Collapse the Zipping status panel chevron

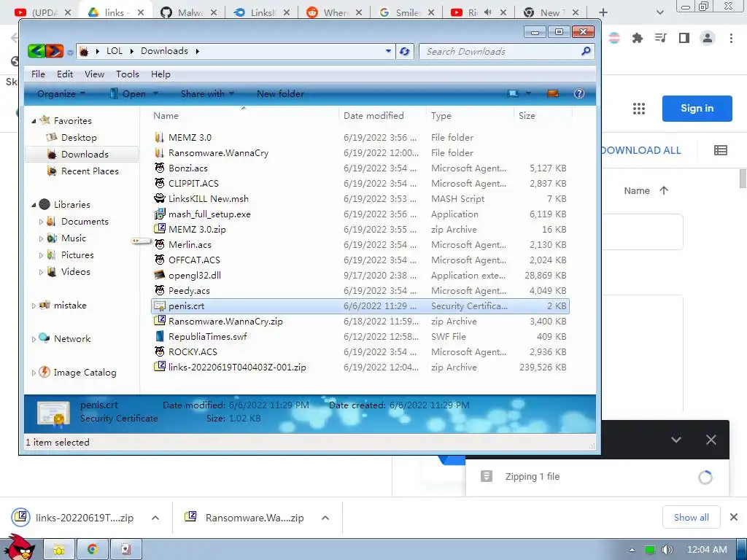coord(676,440)
